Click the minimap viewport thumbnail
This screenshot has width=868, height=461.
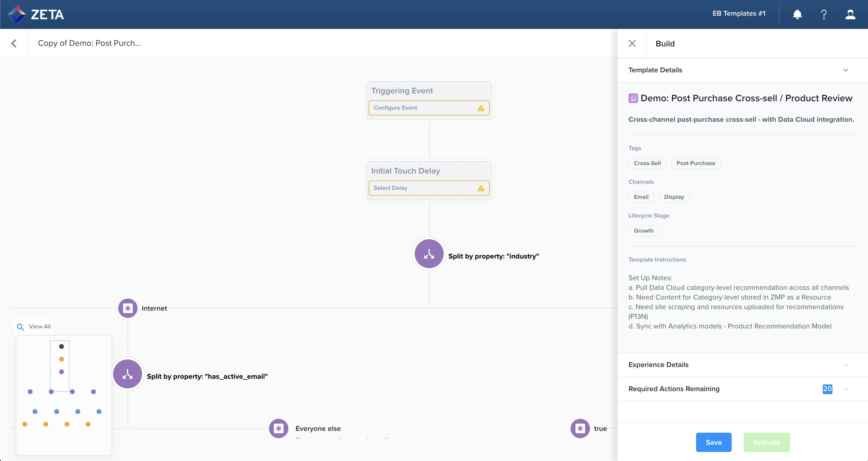click(x=60, y=366)
